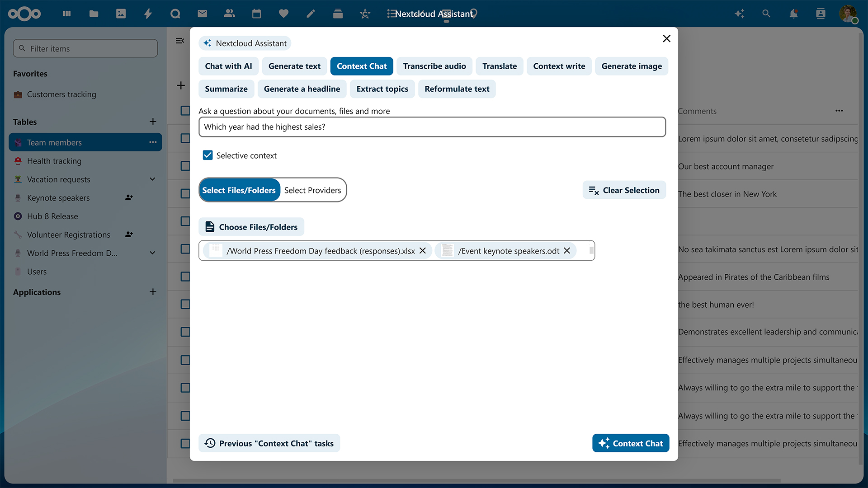Open the three-dot menu on Team members

pyautogui.click(x=153, y=142)
